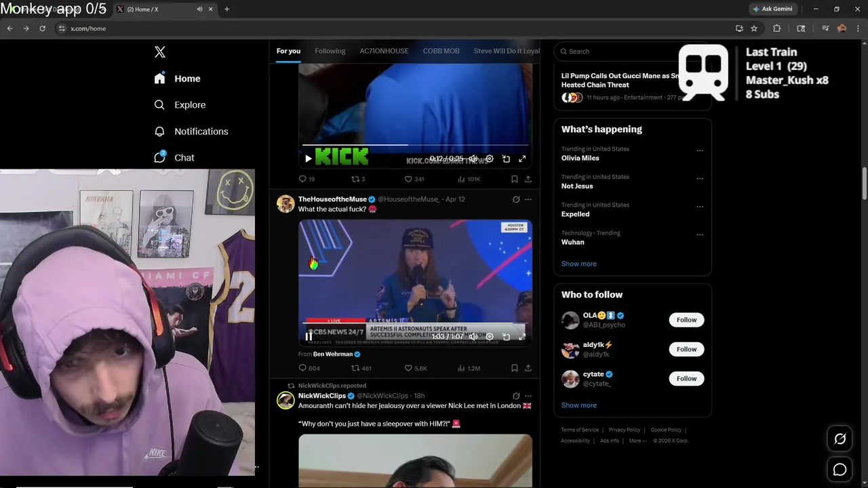Play the Kick video clip
This screenshot has height=488, width=868.
309,159
